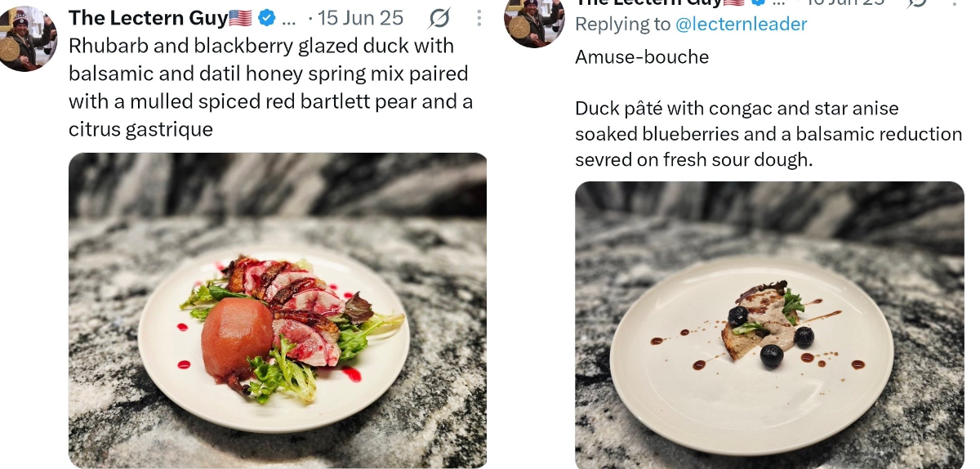980x469 pixels.
Task: Open the 15 Jun 25 timestamp link
Action: click(x=360, y=17)
